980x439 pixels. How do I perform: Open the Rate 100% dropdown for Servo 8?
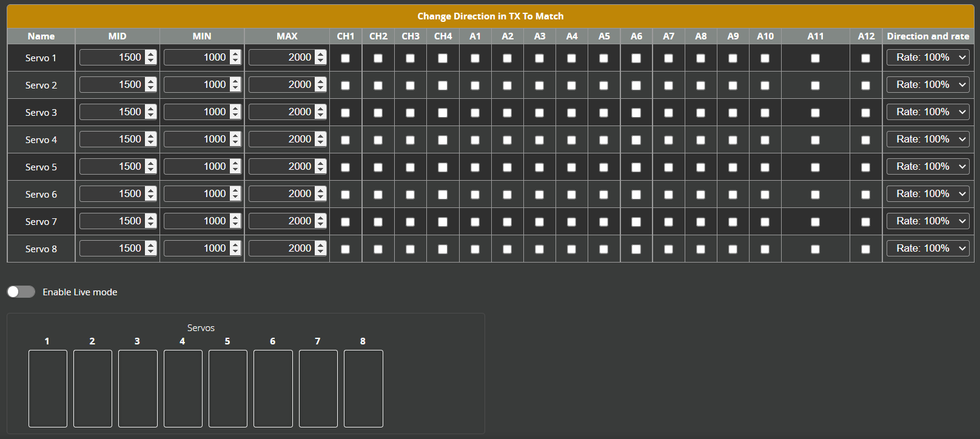928,249
